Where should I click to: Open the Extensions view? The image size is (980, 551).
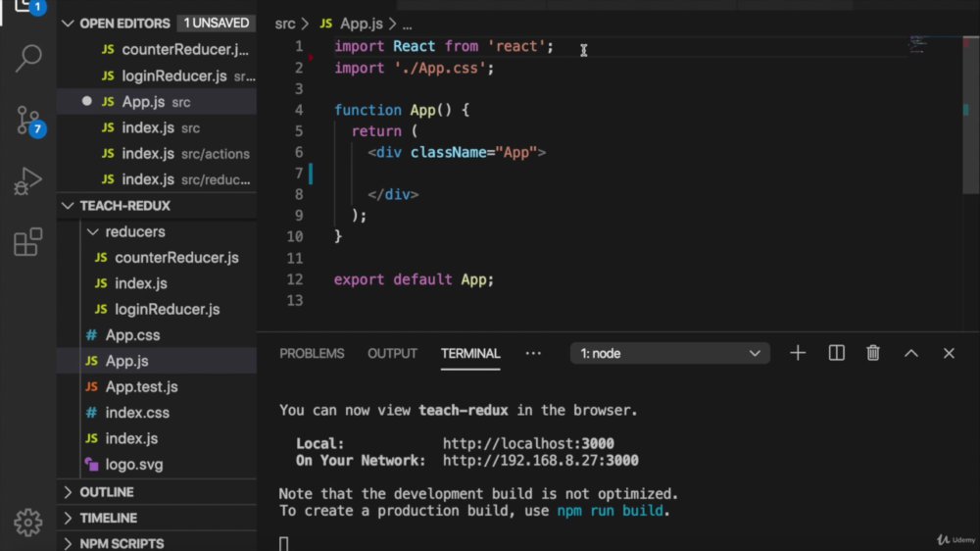coord(28,242)
